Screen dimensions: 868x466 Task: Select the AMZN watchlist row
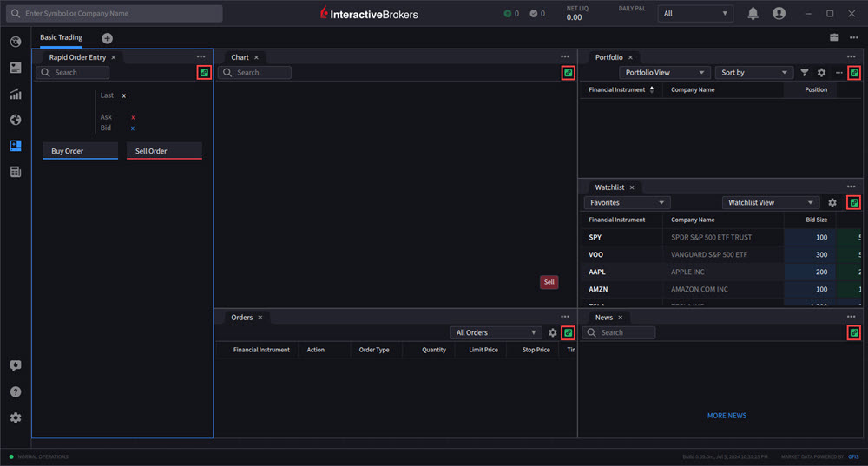point(721,289)
